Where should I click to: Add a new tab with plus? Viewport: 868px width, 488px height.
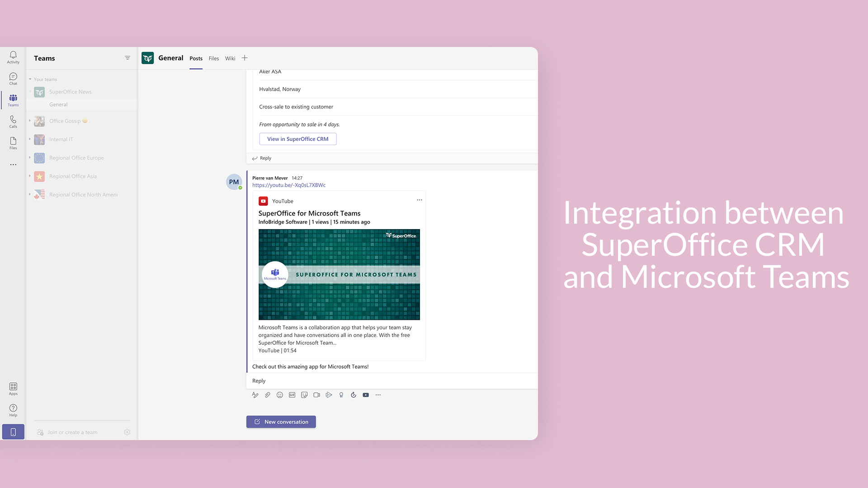tap(245, 58)
